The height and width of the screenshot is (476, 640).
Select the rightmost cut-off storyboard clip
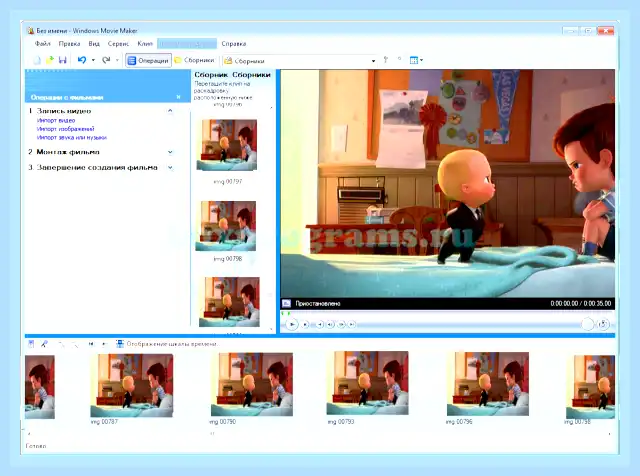[590, 387]
